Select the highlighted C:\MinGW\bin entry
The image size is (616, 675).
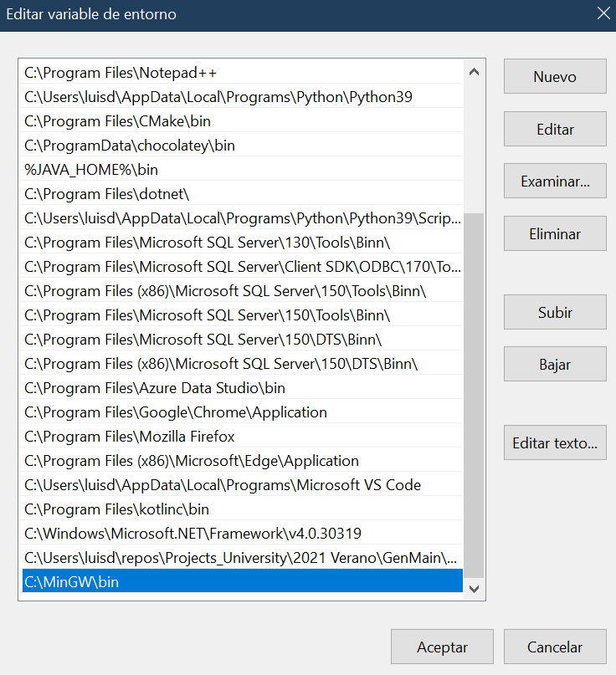tap(243, 581)
